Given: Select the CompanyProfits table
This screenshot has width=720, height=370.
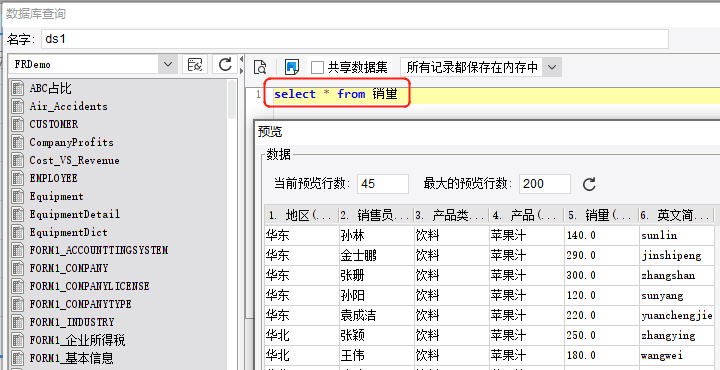Looking at the screenshot, I should coord(71,142).
